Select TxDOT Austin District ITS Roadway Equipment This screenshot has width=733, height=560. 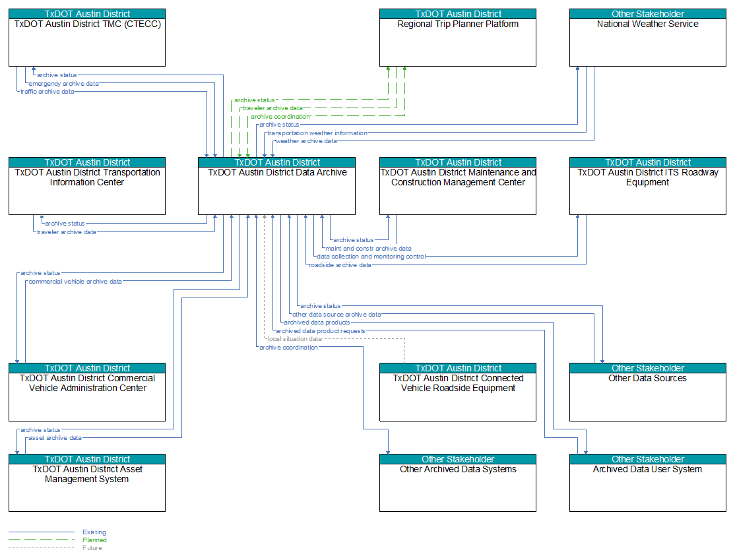[647, 186]
